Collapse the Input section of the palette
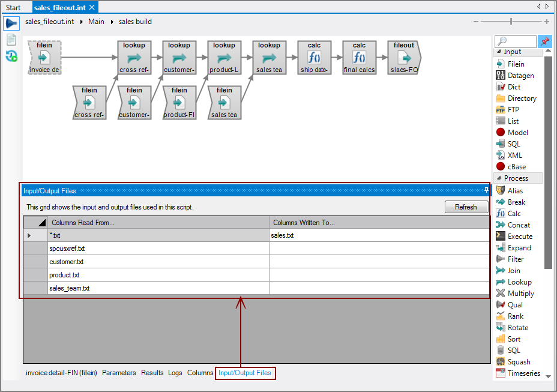 [x=498, y=52]
